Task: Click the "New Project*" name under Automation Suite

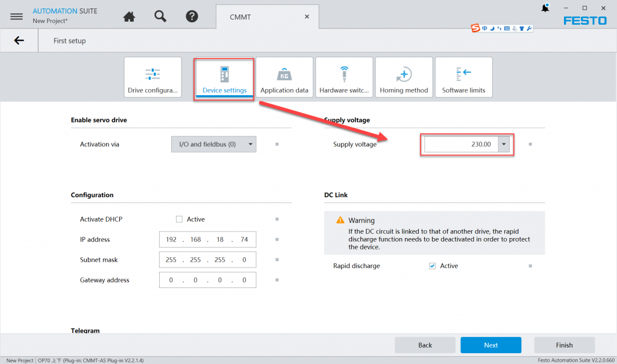Action: (x=50, y=21)
